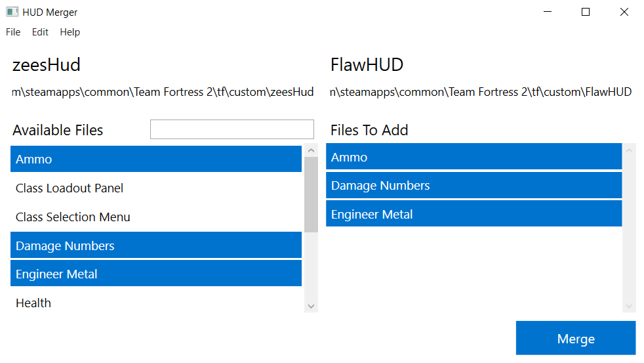Click the down arrow of Files To Add scrollbar

[x=629, y=307]
